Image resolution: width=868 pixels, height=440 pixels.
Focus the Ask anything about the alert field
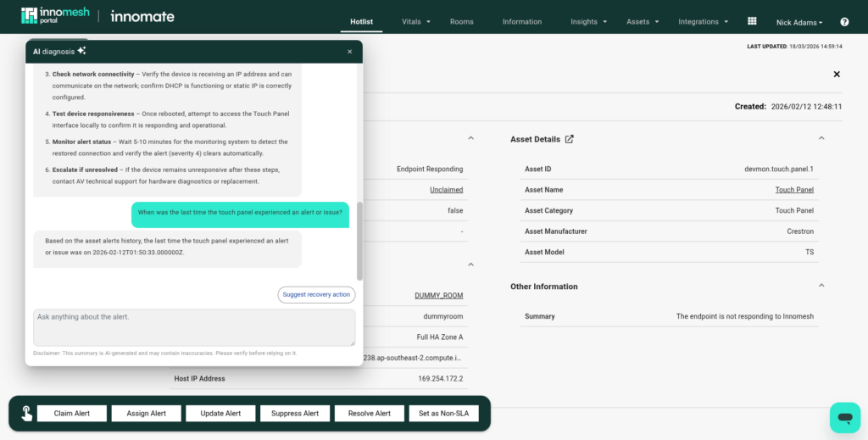(194, 327)
